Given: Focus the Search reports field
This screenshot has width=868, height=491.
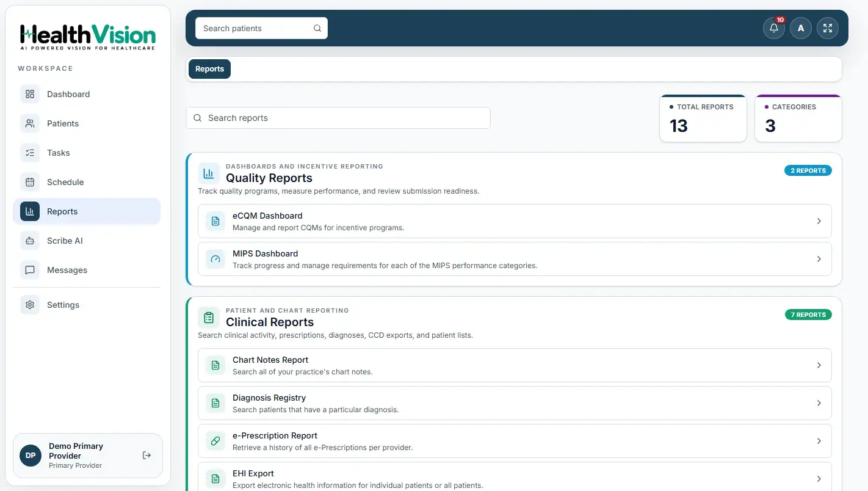Looking at the screenshot, I should [338, 118].
